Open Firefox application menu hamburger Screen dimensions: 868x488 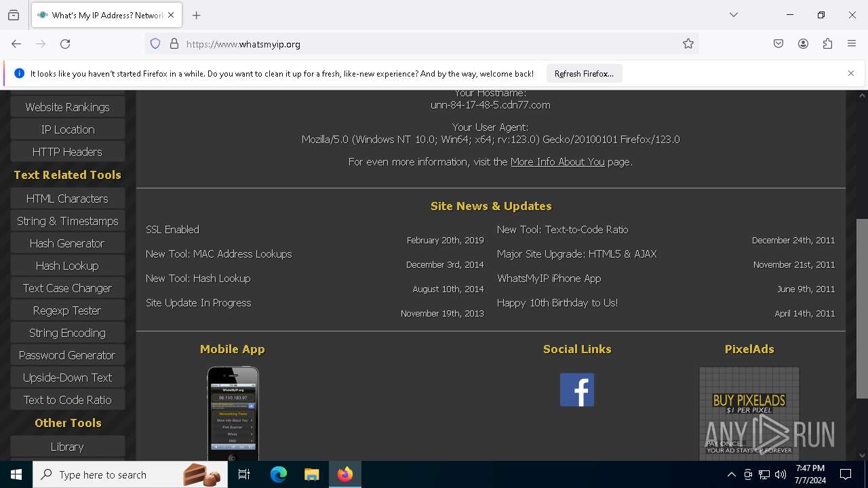[x=852, y=44]
